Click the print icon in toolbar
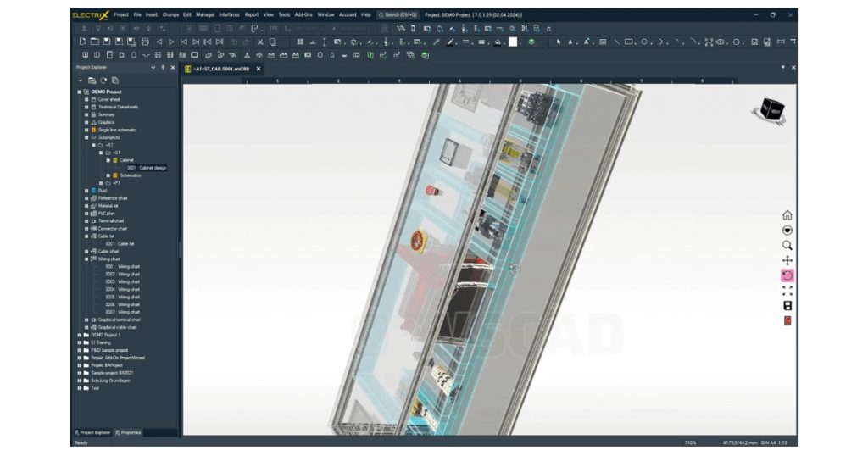 tap(145, 42)
